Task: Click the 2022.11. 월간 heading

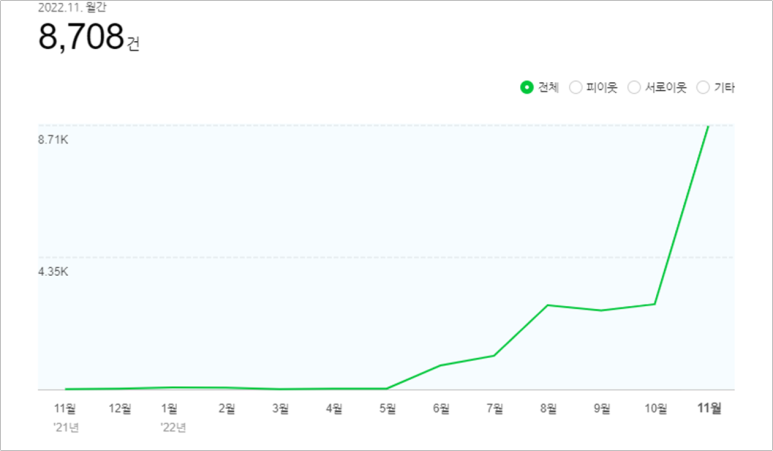Action: pos(72,7)
